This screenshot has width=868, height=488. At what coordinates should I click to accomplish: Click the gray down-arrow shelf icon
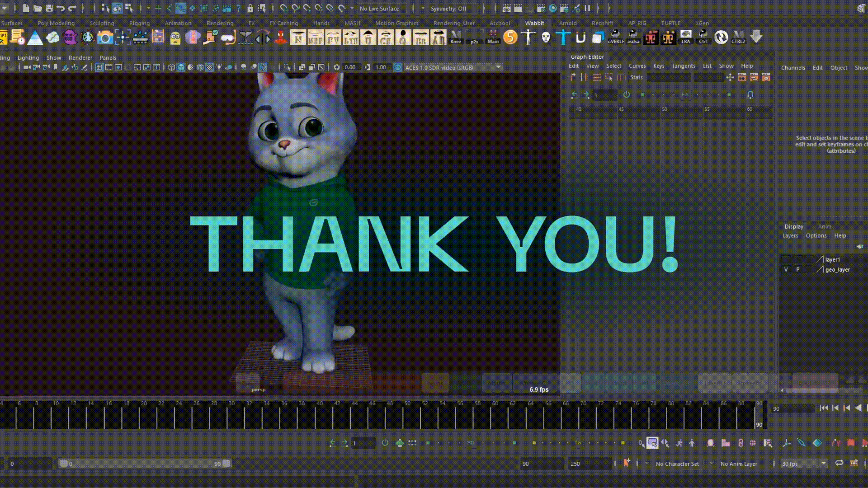point(756,37)
